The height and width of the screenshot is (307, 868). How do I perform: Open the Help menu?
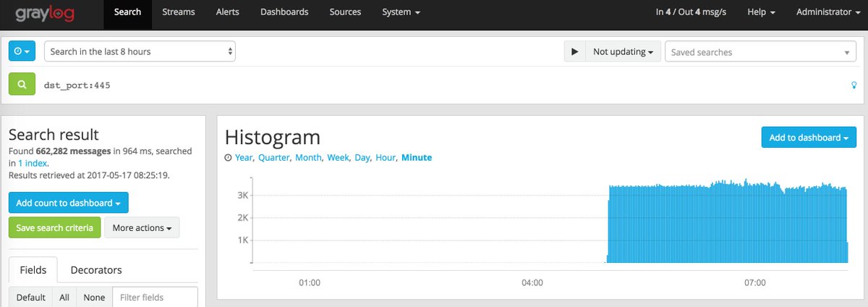[762, 12]
